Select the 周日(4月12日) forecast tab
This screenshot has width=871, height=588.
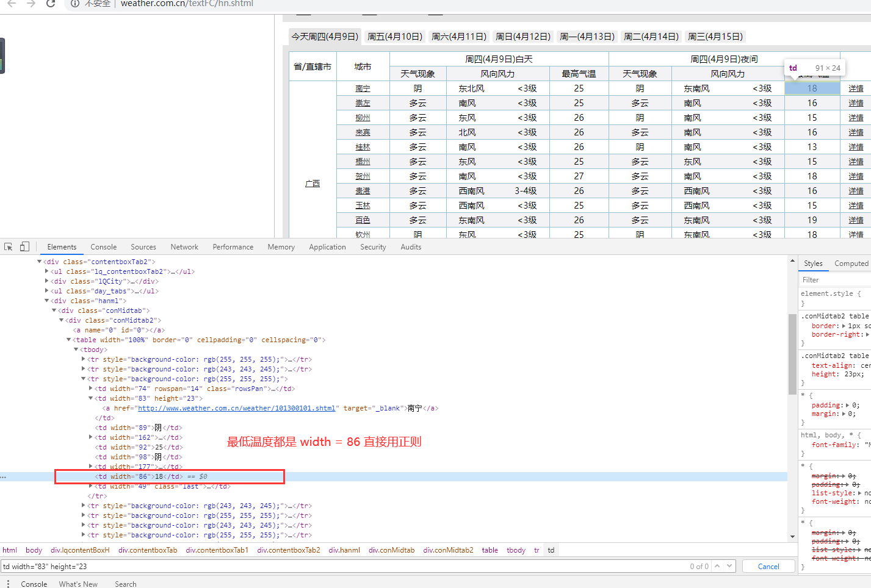tap(523, 37)
